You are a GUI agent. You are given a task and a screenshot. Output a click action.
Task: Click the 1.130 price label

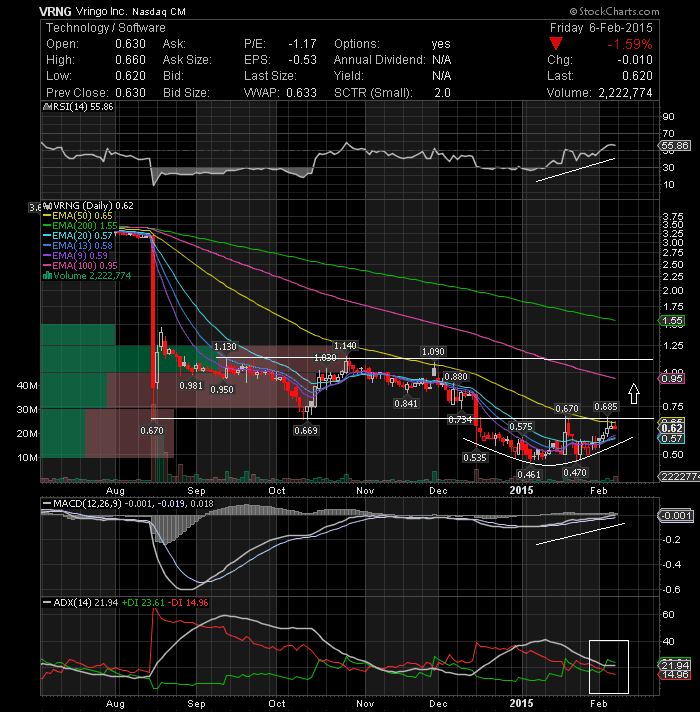(225, 347)
